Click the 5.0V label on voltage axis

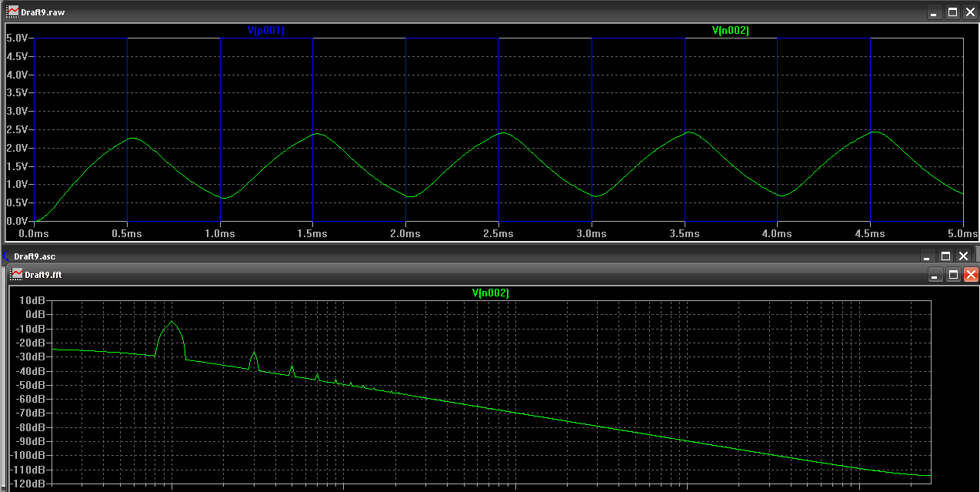[x=17, y=38]
